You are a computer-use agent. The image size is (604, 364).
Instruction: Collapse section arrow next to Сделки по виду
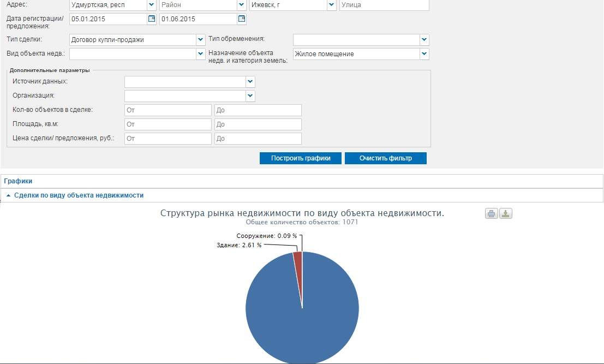(x=8, y=196)
